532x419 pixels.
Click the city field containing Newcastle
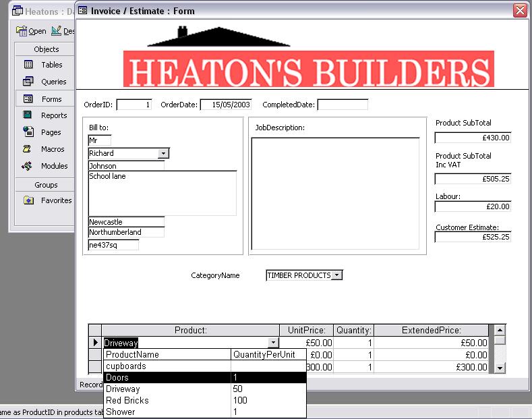click(126, 222)
